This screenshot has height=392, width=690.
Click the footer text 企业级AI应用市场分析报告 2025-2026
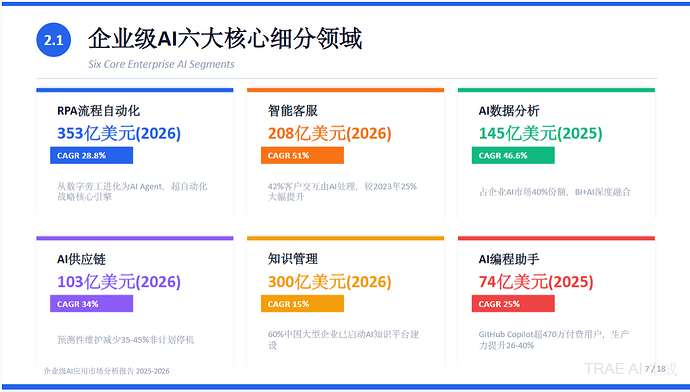(106, 371)
